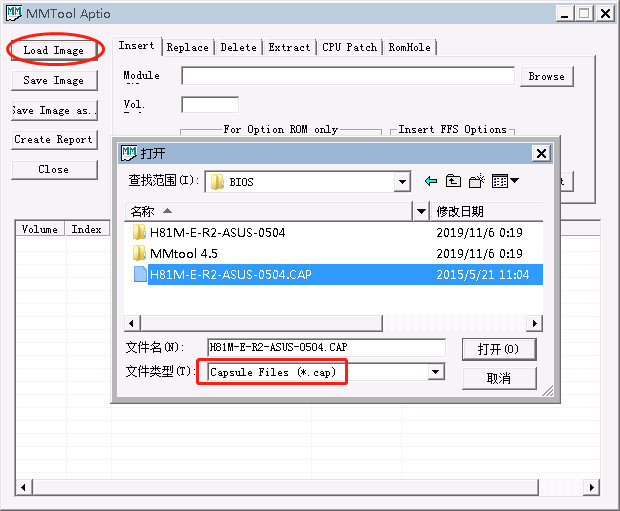Open the Capsule Files type dropdown
This screenshot has width=620, height=511.
(x=436, y=372)
